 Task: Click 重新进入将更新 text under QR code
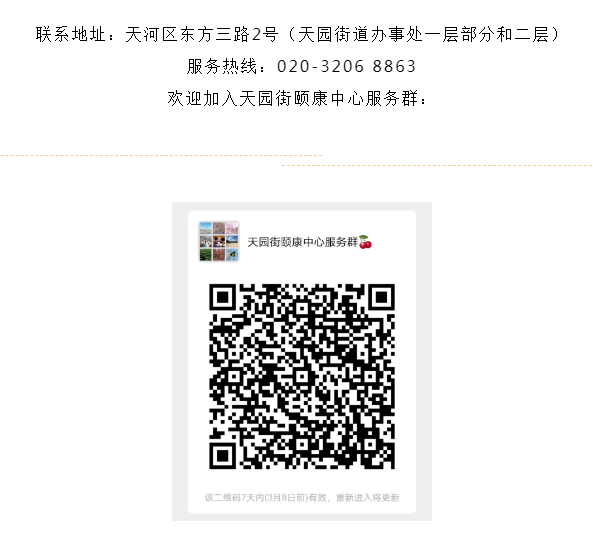pos(368,497)
